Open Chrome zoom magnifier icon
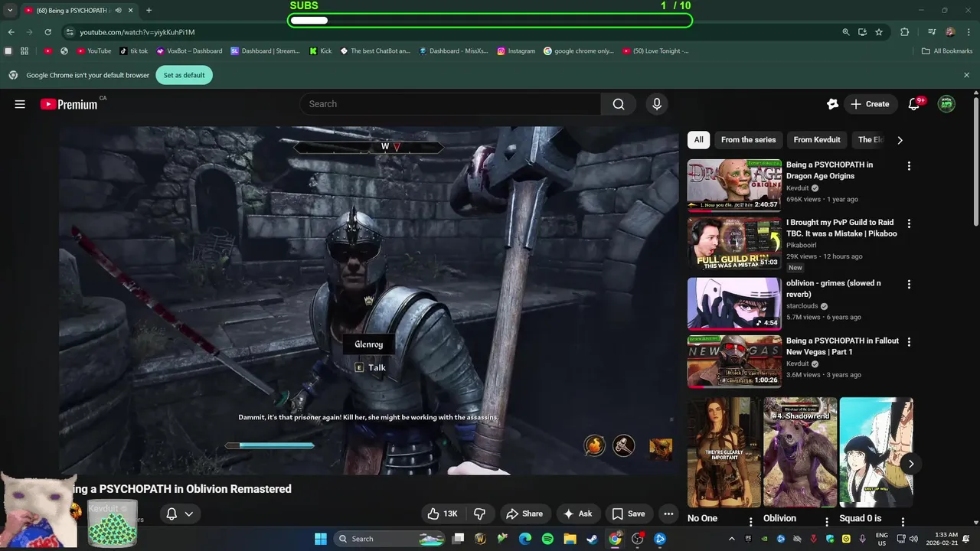 click(846, 32)
